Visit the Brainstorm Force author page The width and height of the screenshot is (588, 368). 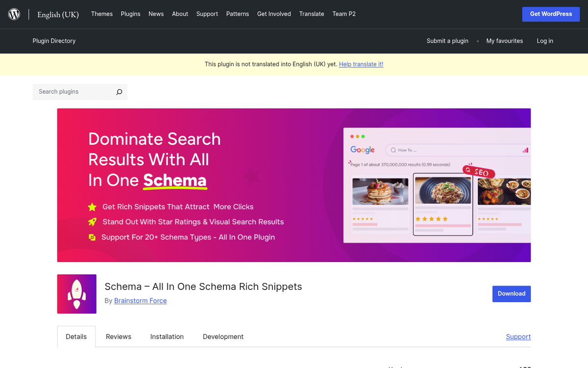click(x=140, y=300)
